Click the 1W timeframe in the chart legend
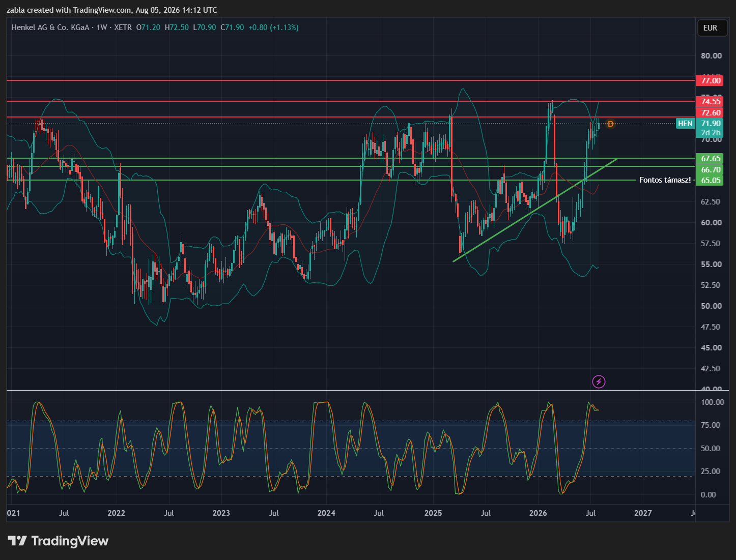The height and width of the screenshot is (560, 736). (x=102, y=27)
